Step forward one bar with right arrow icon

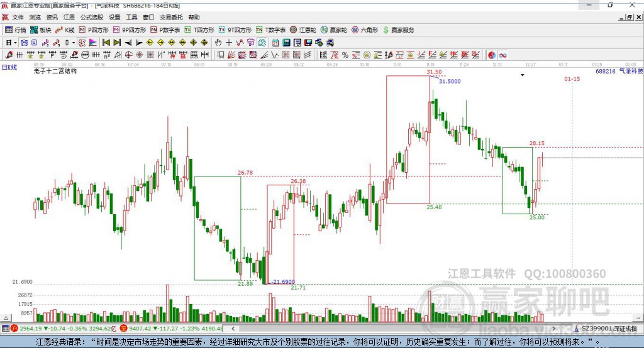[139, 43]
